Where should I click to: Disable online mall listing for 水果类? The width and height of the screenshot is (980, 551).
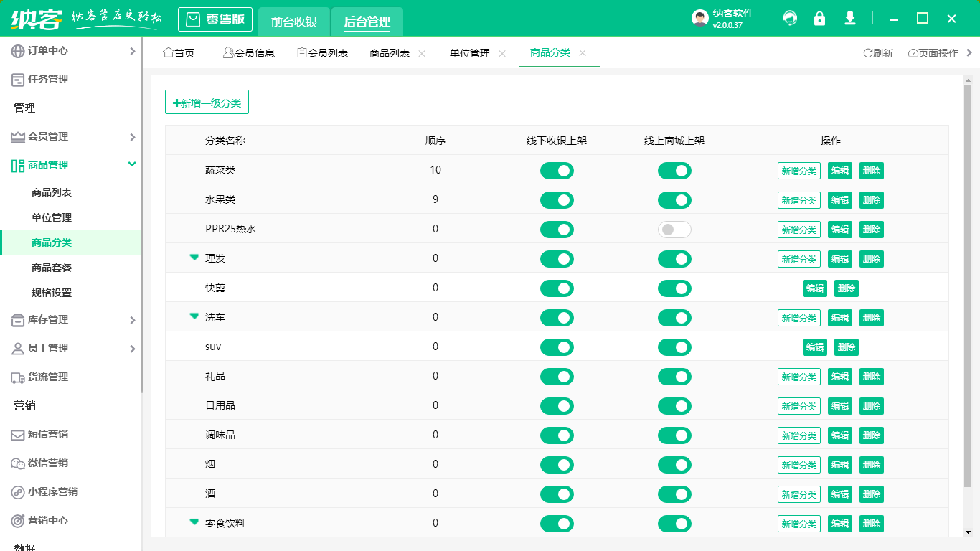[x=674, y=200]
